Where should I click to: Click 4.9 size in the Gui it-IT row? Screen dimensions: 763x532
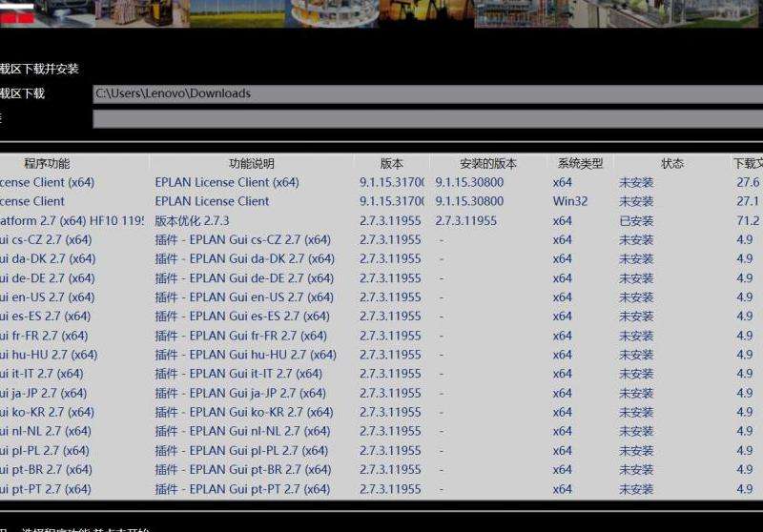[x=745, y=374]
